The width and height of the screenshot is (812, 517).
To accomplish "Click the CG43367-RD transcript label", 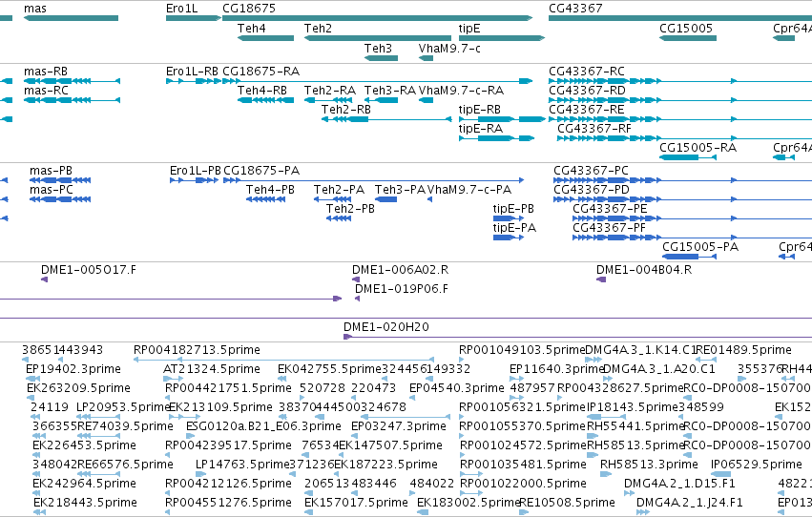I will pyautogui.click(x=587, y=91).
